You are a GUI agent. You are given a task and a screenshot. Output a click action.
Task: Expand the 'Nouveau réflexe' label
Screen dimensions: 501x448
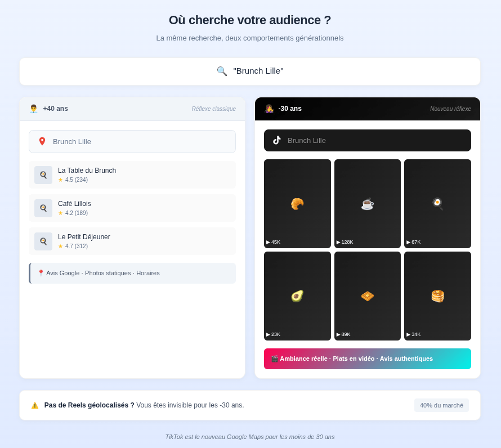tap(451, 109)
